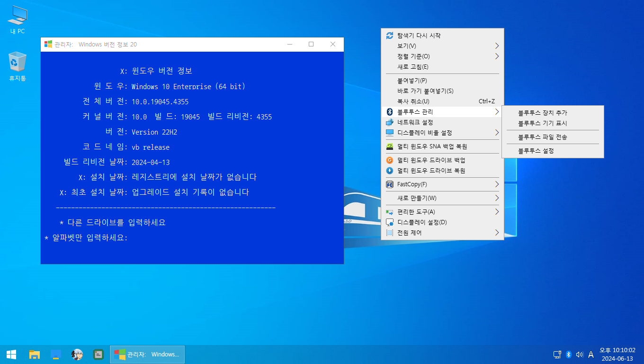This screenshot has width=644, height=364.
Task: Minimize the Windows 버전 정보 window
Action: [x=289, y=44]
